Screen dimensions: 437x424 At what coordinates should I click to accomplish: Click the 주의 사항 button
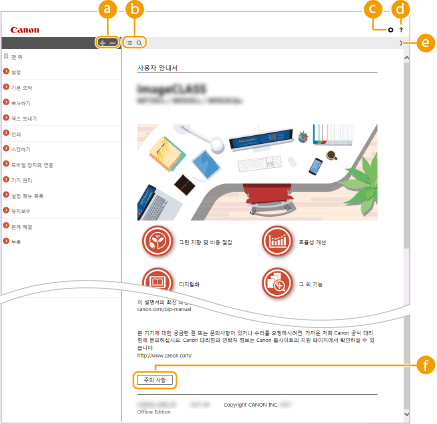(x=155, y=380)
